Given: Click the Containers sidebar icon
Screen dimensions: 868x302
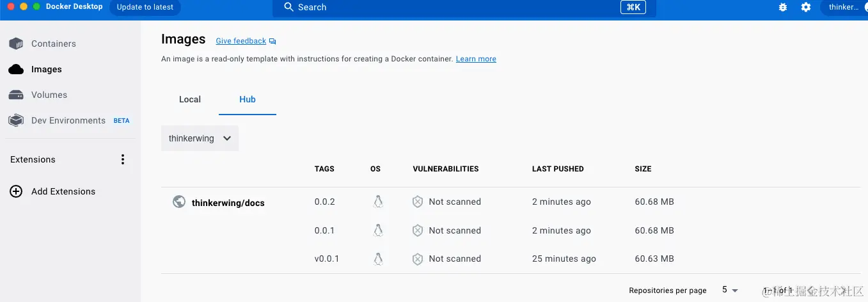Looking at the screenshot, I should (16, 44).
